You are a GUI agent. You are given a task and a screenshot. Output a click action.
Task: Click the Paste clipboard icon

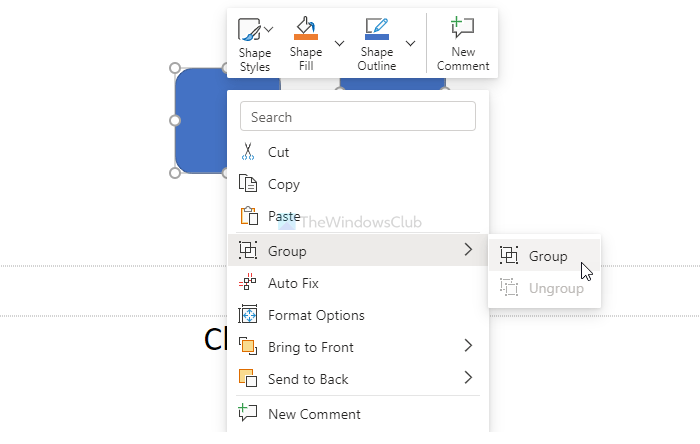[249, 216]
